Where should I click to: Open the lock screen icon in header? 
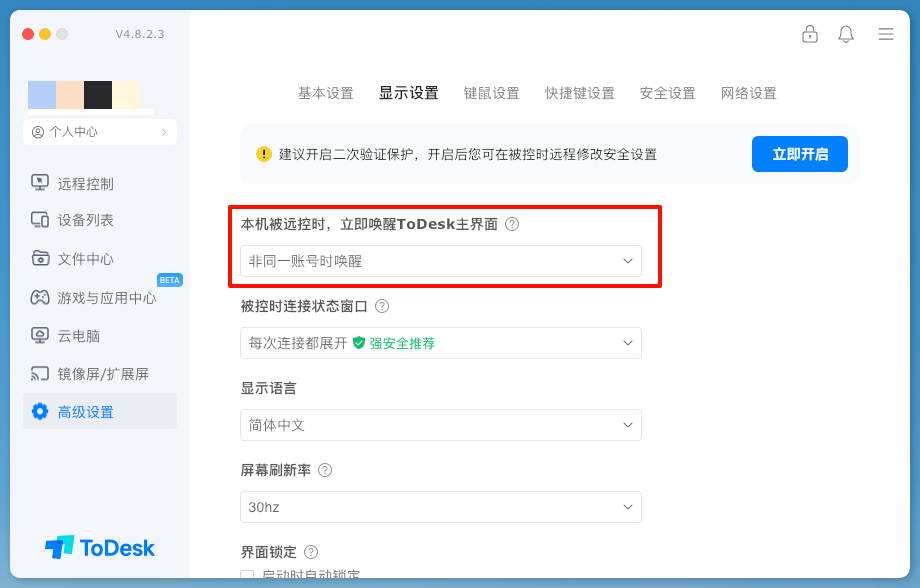[810, 34]
